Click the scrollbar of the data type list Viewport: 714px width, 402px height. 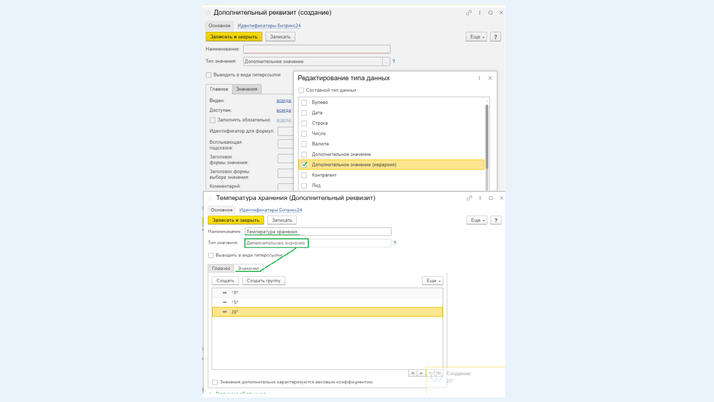(x=487, y=137)
